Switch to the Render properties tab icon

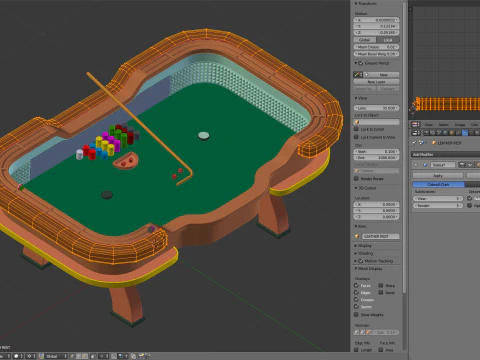(426, 133)
